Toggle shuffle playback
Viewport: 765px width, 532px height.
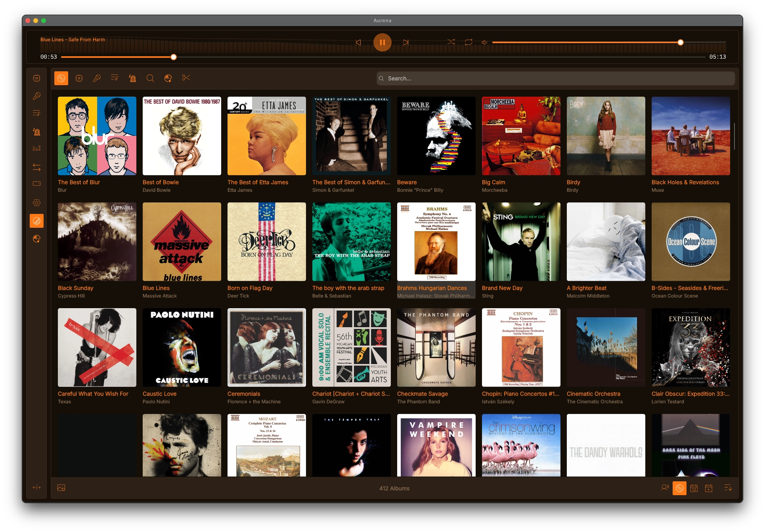[x=451, y=42]
